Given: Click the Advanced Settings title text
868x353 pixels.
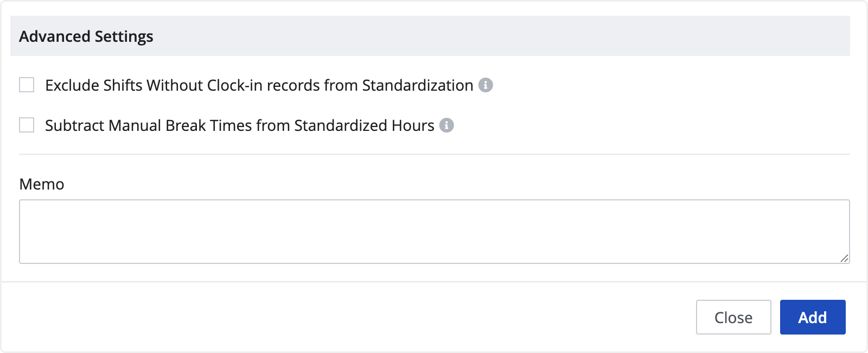Looking at the screenshot, I should [86, 36].
